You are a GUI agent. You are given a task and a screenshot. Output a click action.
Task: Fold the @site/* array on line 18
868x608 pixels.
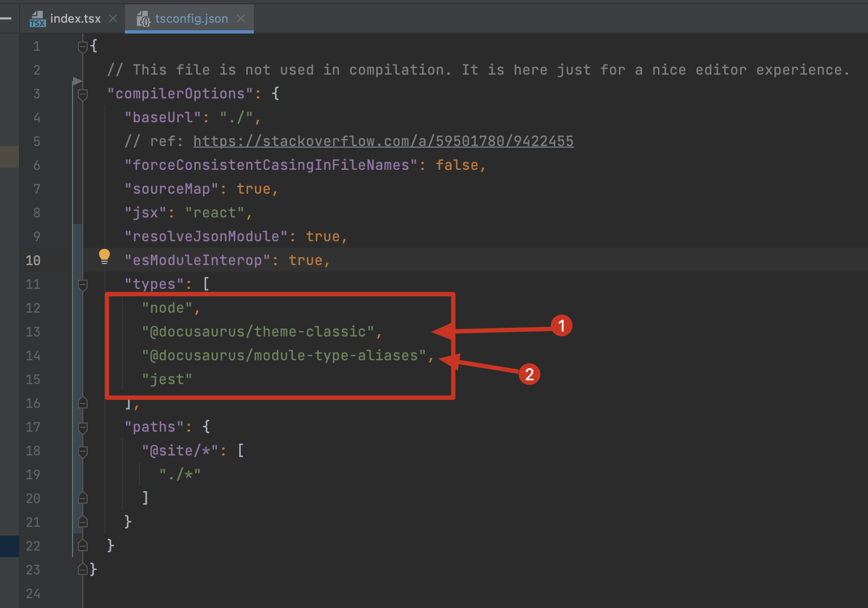[x=83, y=452]
